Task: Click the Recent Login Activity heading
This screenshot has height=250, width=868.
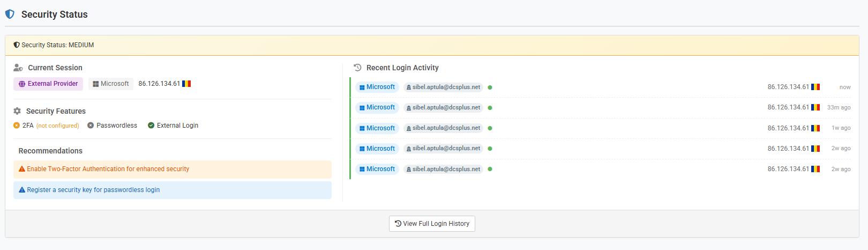Action: tap(402, 68)
